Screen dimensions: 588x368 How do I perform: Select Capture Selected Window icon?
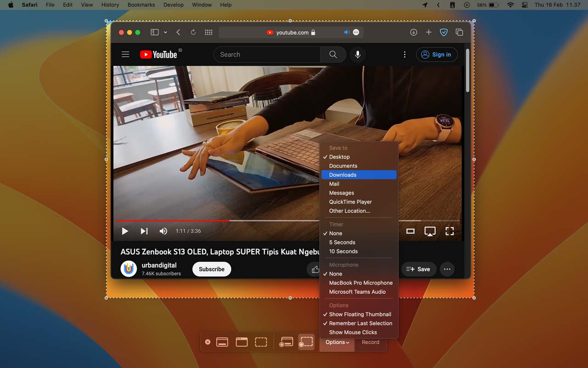pyautogui.click(x=242, y=342)
